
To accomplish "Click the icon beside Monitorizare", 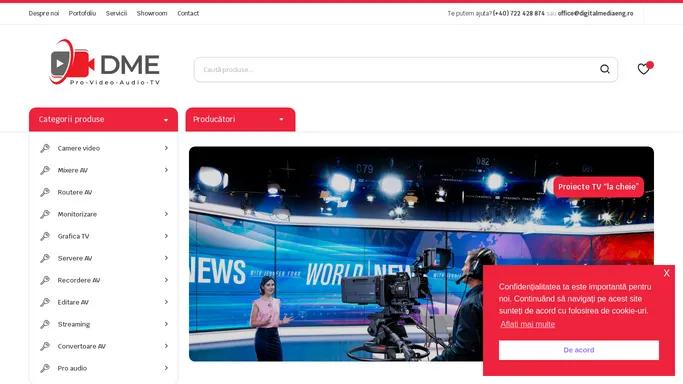I will pos(45,214).
